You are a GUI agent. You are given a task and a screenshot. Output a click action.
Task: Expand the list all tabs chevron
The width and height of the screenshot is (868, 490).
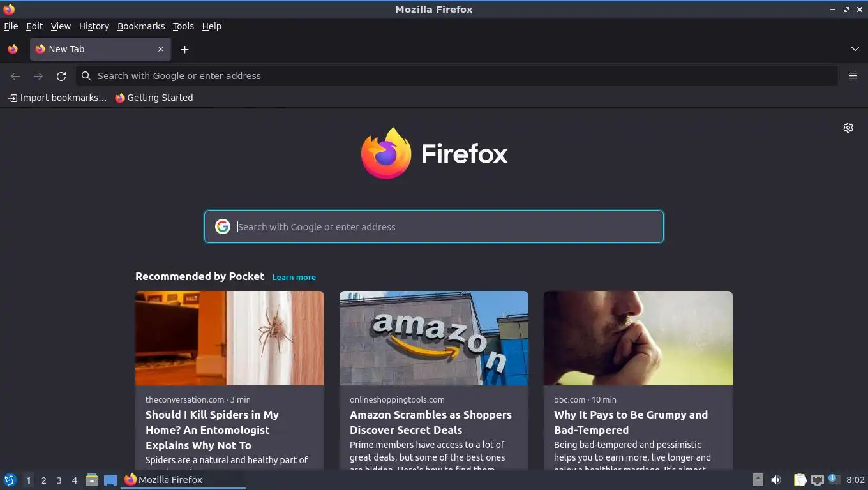pyautogui.click(x=855, y=49)
